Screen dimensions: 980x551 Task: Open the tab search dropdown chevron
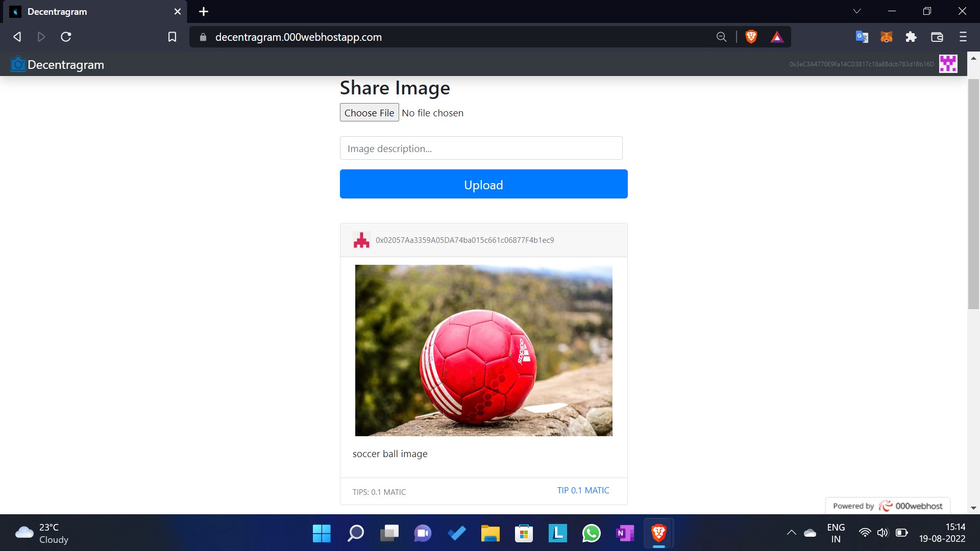pos(857,11)
